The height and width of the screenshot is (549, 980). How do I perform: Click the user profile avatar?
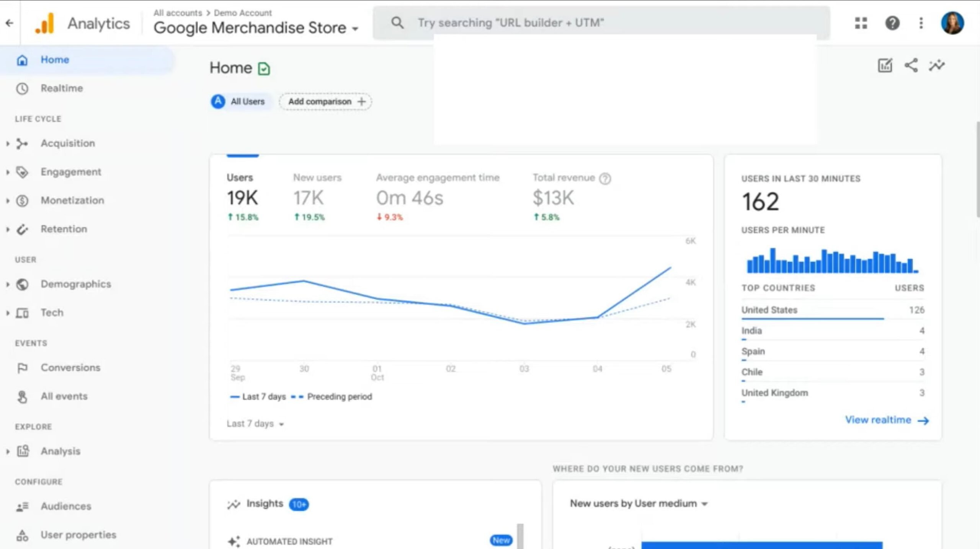[x=952, y=23]
